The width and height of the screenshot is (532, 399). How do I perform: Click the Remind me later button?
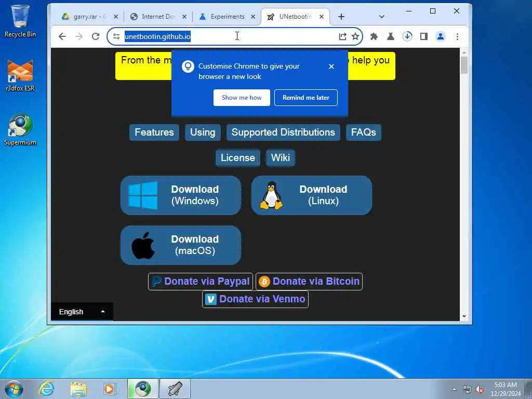pyautogui.click(x=306, y=98)
